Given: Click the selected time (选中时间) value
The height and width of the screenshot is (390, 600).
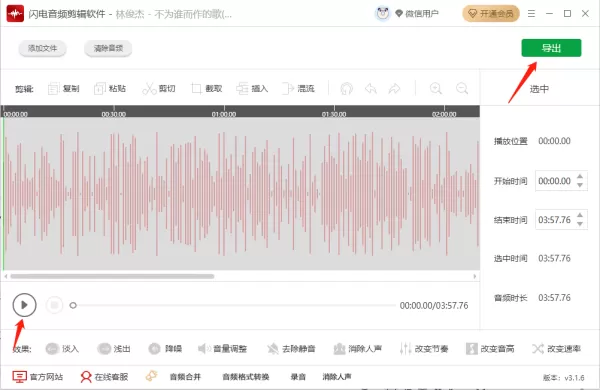Looking at the screenshot, I should coord(554,258).
